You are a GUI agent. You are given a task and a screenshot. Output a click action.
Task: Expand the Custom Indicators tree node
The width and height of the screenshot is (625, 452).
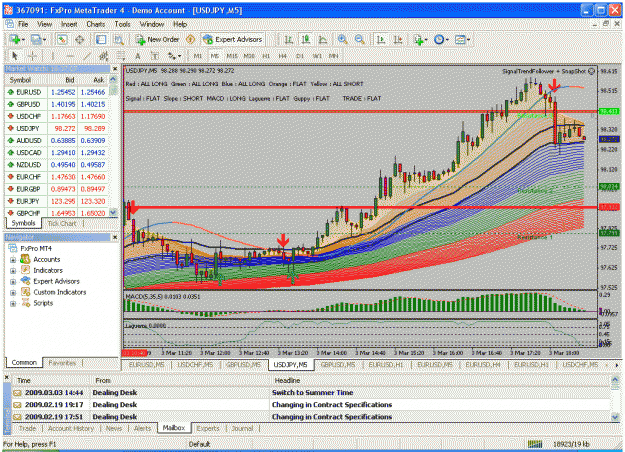(x=13, y=293)
